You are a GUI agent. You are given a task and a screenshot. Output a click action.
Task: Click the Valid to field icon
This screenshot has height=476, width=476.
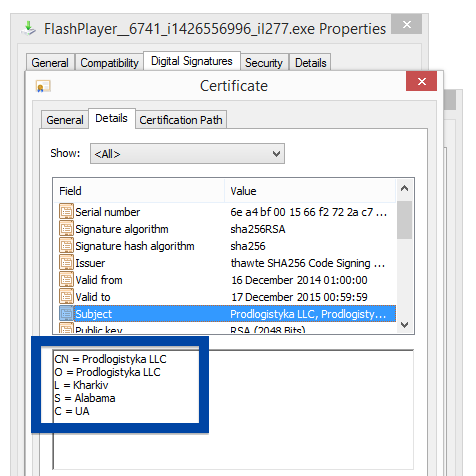click(x=66, y=296)
